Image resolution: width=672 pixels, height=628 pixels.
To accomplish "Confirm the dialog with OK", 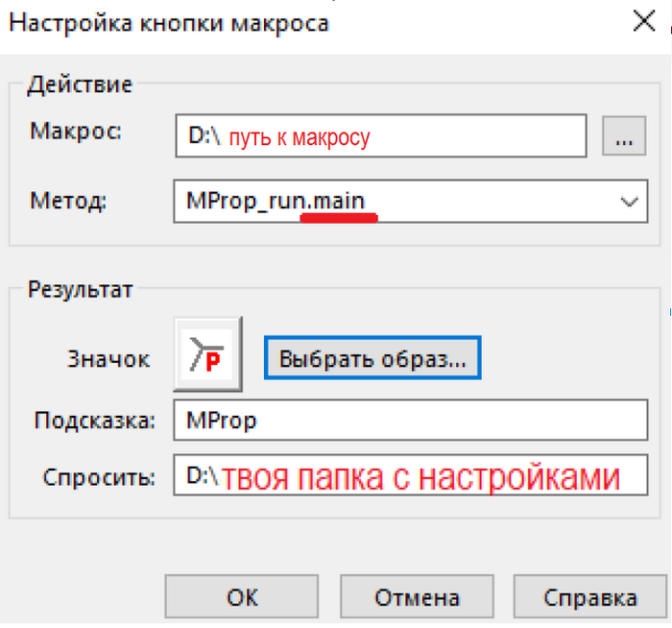I will [x=242, y=597].
